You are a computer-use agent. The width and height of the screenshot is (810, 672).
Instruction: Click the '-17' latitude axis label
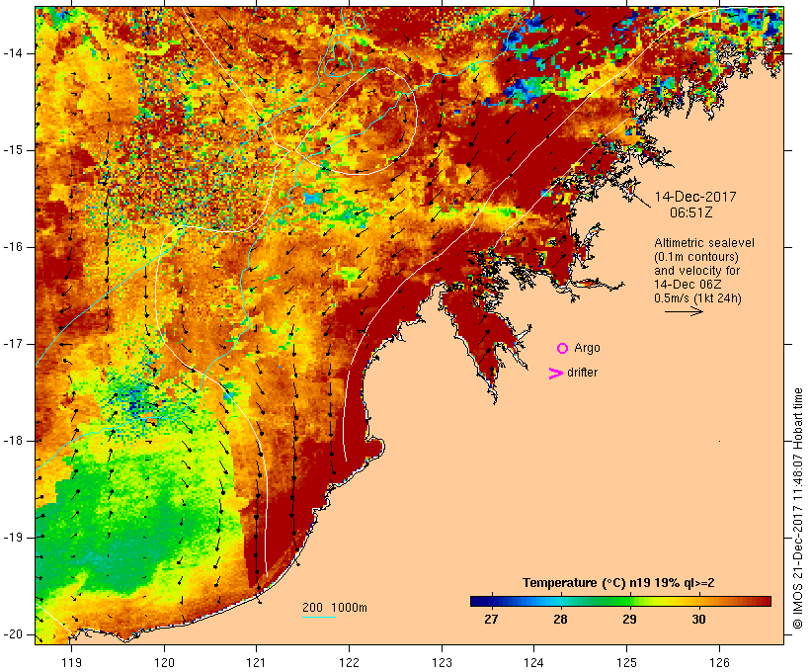13,344
